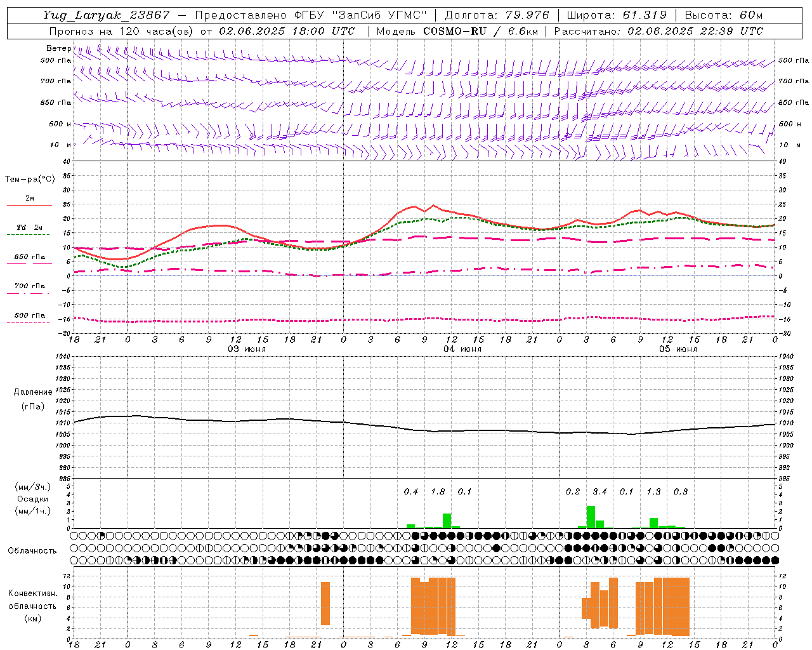Click the "04 июня" date label
The width and height of the screenshot is (812, 650).
pos(462,349)
